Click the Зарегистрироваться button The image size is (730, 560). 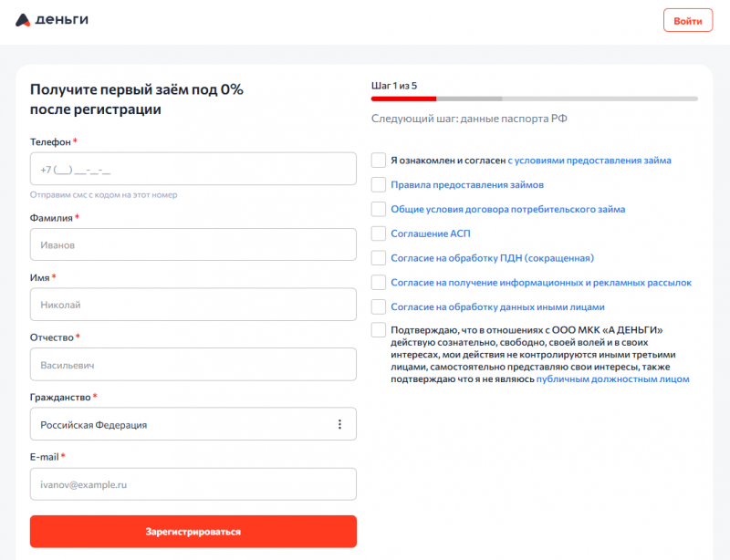pos(193,531)
